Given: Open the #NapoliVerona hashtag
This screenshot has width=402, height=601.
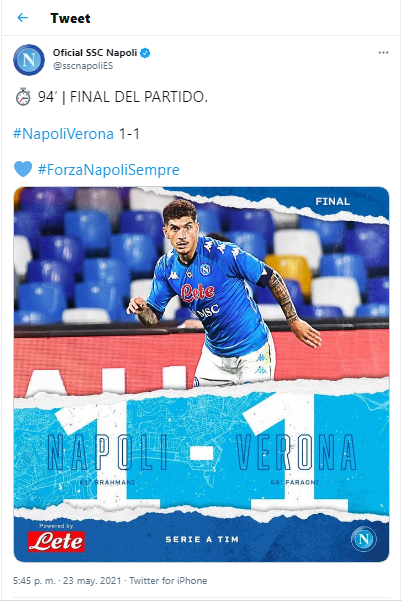Looking at the screenshot, I should tap(63, 134).
